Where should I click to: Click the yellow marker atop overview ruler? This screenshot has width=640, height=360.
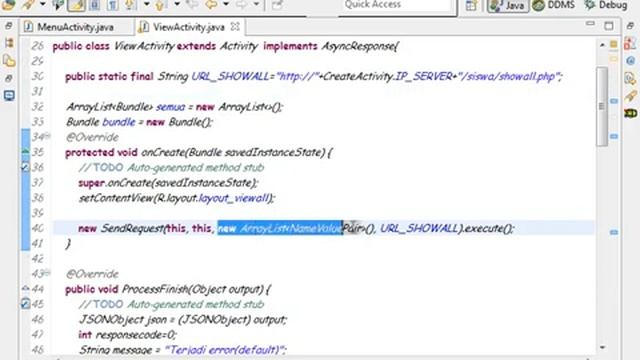click(x=613, y=44)
